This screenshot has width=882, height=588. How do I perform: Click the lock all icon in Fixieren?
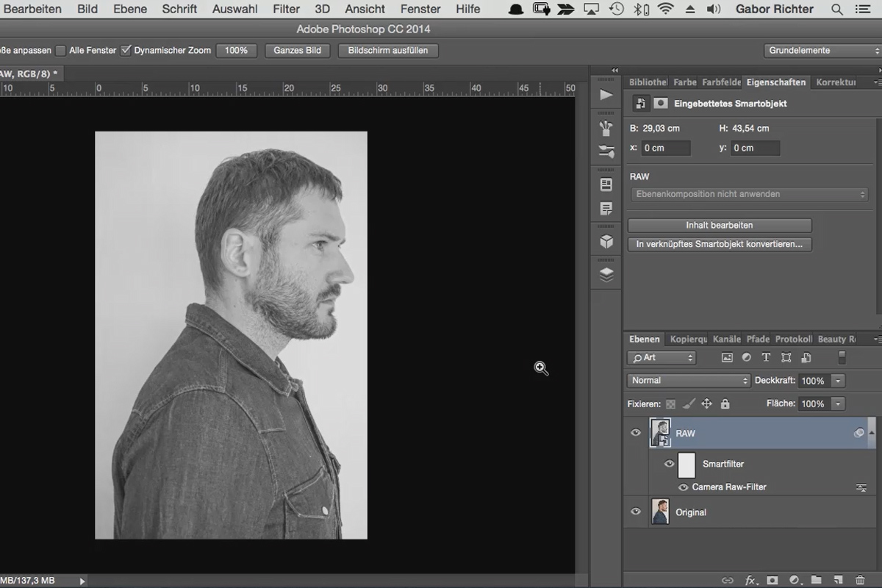(725, 404)
